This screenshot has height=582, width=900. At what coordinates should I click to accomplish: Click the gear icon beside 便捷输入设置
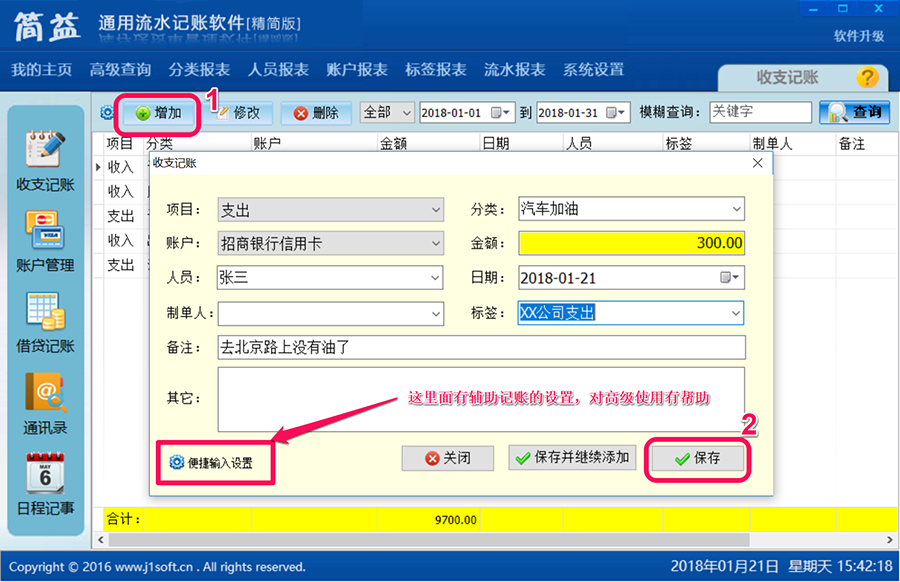pos(176,462)
